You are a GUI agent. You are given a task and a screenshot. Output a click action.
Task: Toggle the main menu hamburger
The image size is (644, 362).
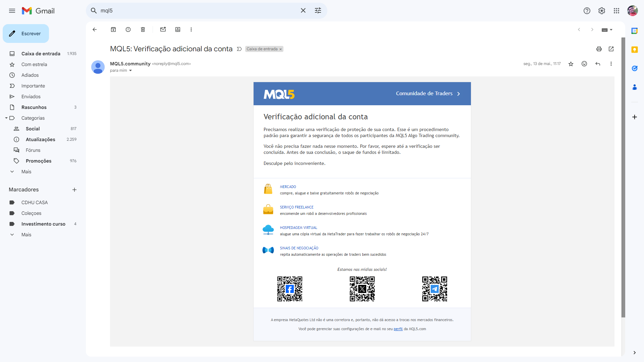pos(12,11)
